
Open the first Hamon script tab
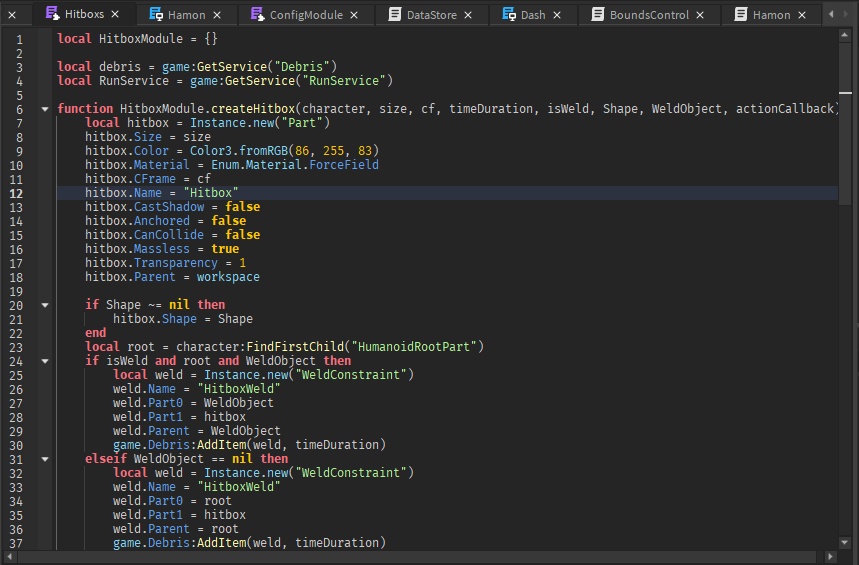pos(186,15)
